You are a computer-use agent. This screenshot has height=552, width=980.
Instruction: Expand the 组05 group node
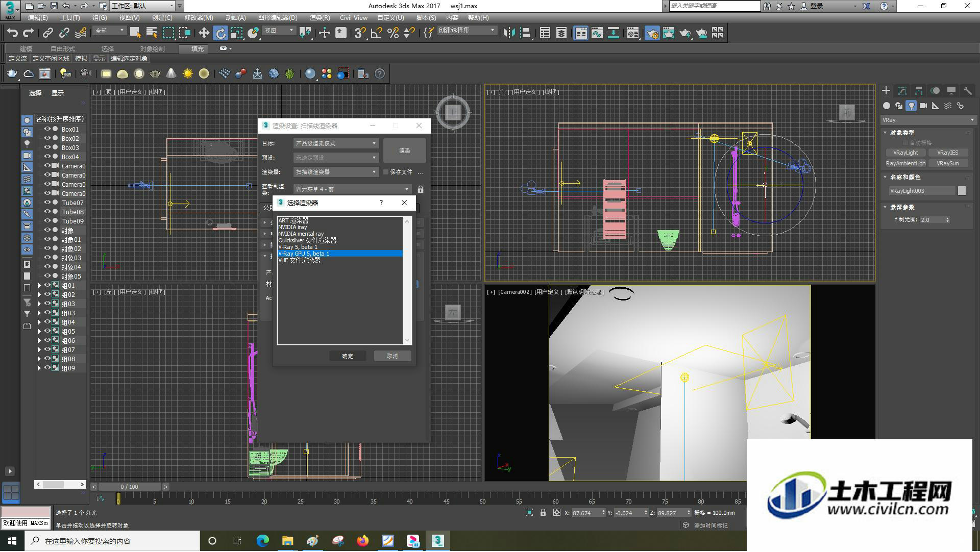point(39,332)
